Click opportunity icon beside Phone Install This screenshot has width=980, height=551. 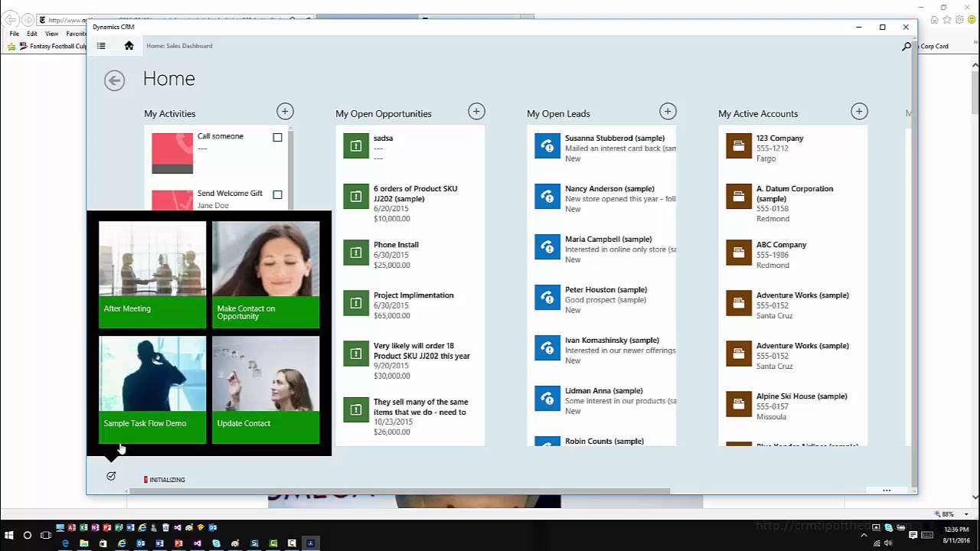[356, 252]
